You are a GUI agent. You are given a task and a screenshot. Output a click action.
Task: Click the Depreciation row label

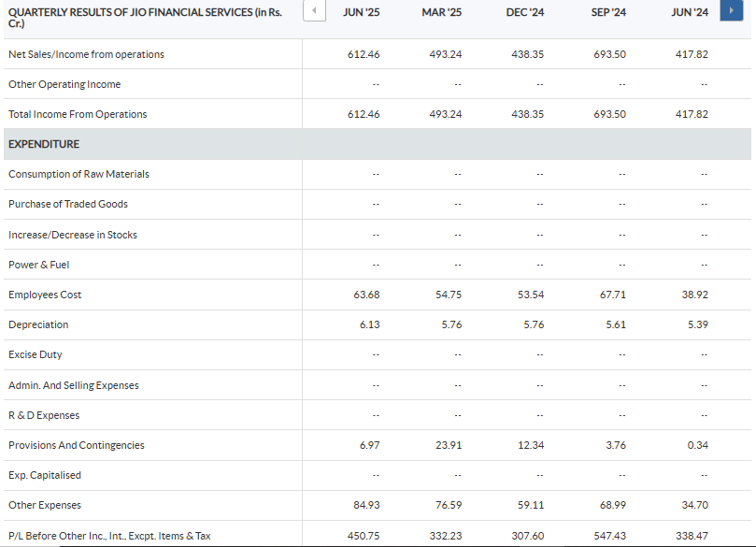point(38,324)
